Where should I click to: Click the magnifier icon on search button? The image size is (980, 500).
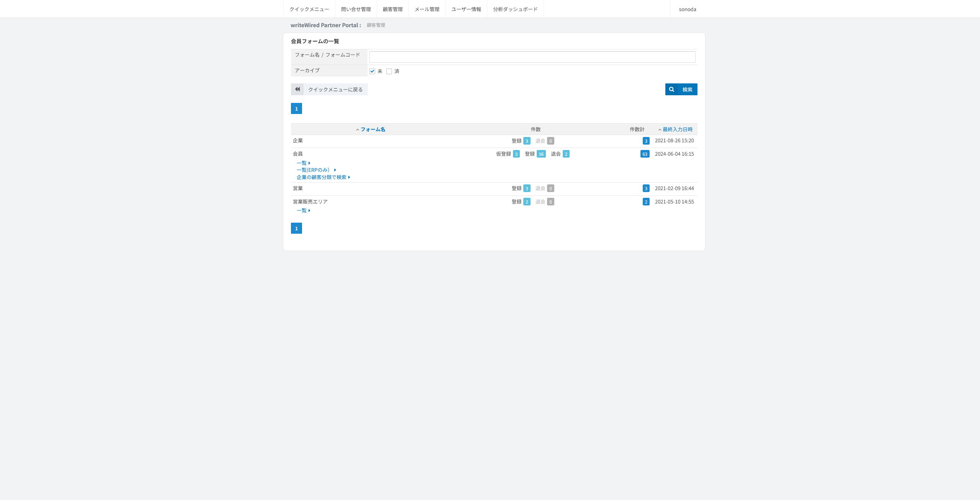click(x=671, y=89)
